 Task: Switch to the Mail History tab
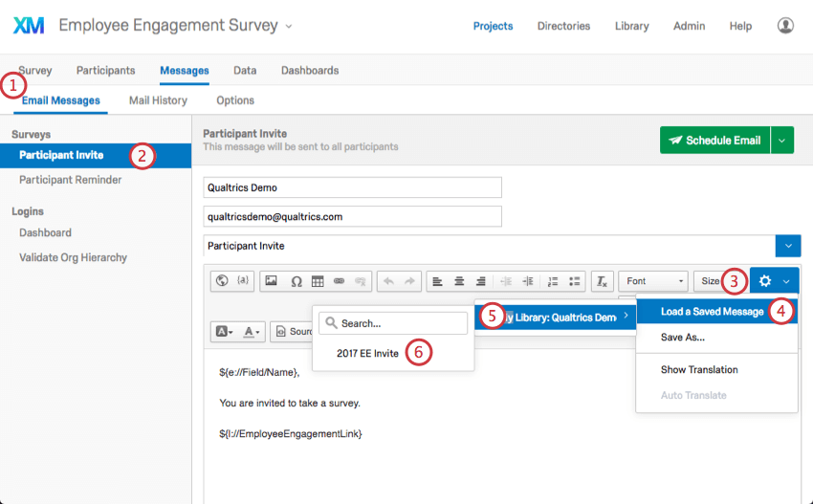point(158,100)
